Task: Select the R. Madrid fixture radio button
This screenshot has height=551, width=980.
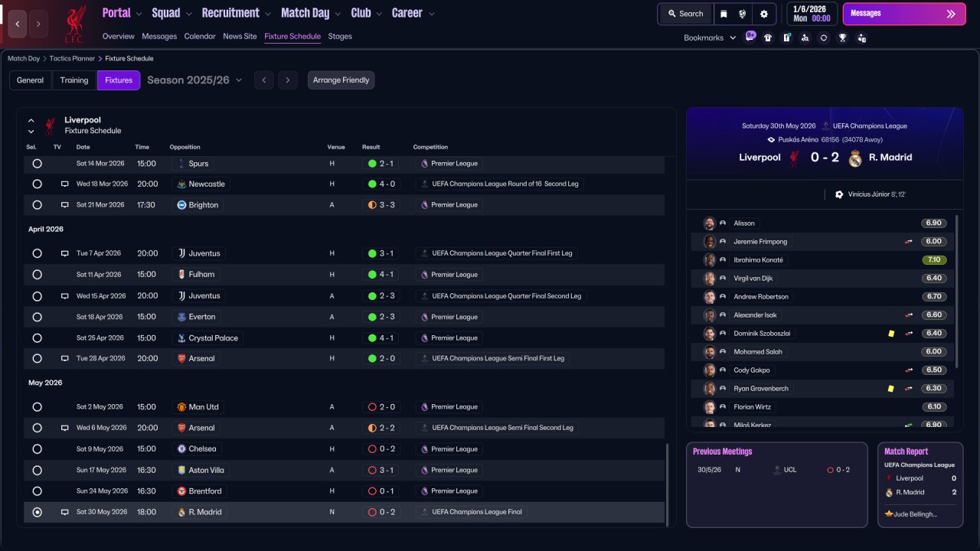Action: [x=37, y=512]
